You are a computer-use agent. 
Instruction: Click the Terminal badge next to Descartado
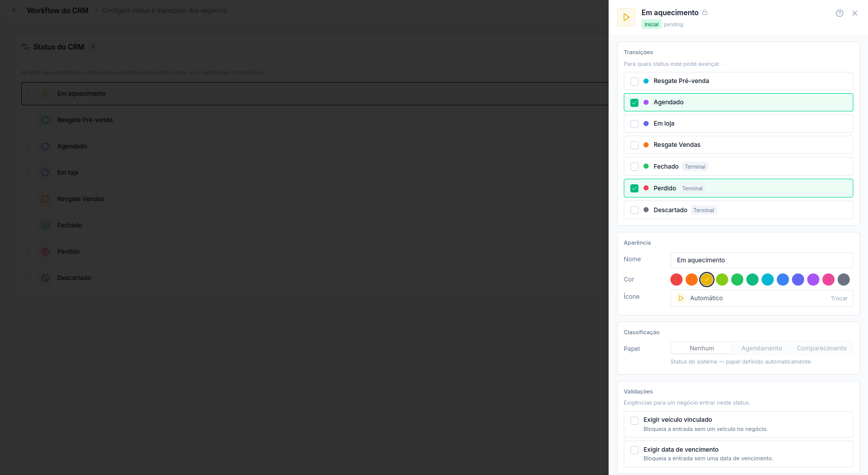coord(704,210)
